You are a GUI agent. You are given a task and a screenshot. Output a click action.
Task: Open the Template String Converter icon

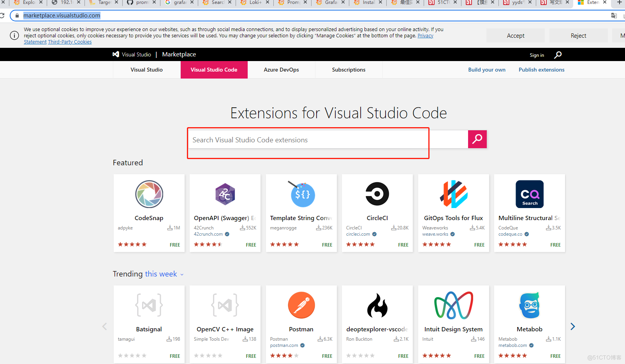point(301,194)
